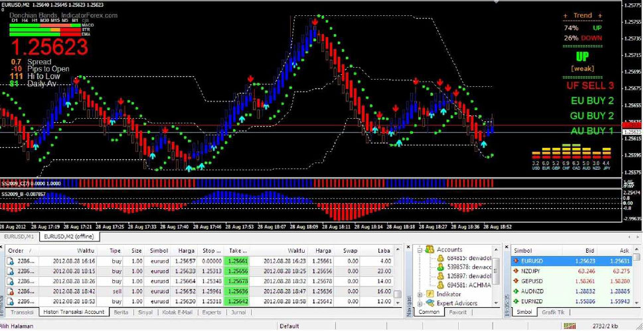644x331 pixels.
Task: Click the order icon in the 16:16 buy row
Action: [10, 261]
